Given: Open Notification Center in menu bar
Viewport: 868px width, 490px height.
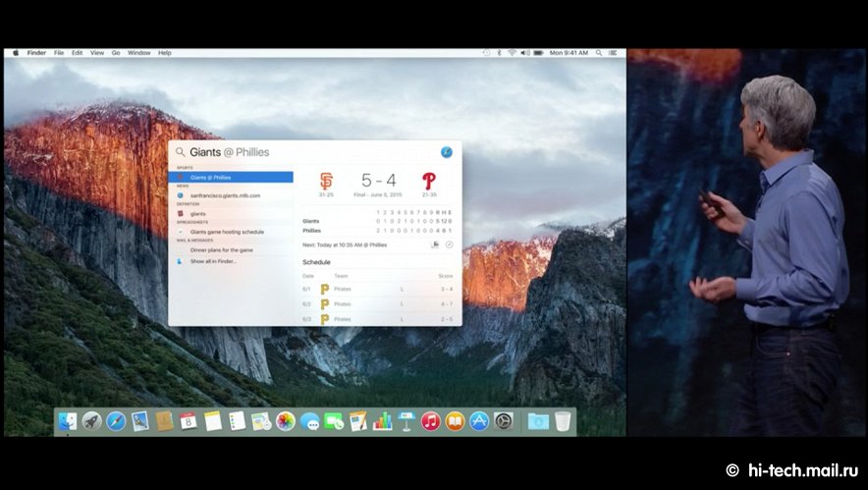Looking at the screenshot, I should tap(613, 53).
